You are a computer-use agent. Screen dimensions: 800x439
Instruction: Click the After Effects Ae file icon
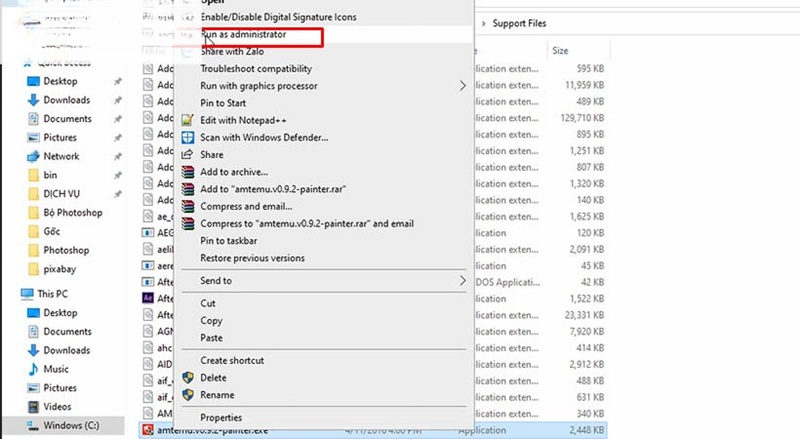[147, 299]
